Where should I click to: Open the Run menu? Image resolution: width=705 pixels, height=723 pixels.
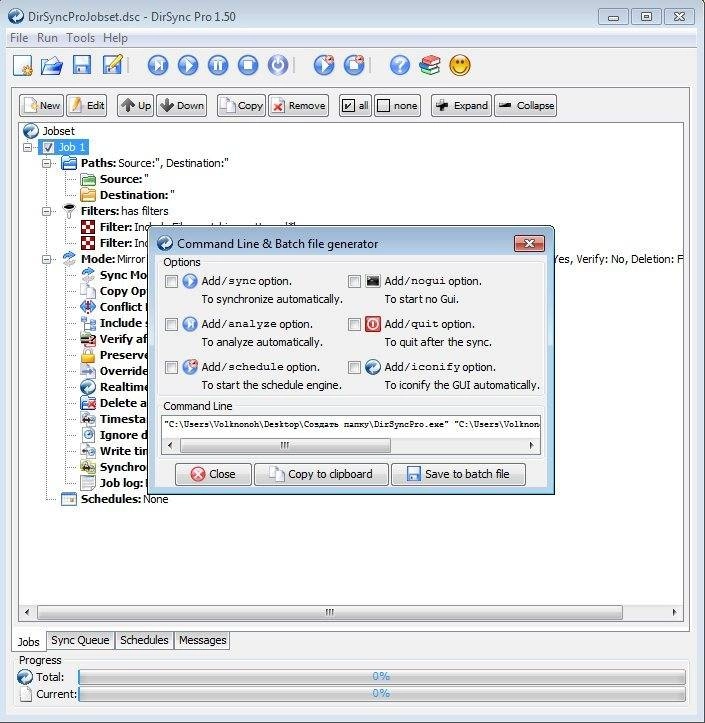[x=47, y=38]
